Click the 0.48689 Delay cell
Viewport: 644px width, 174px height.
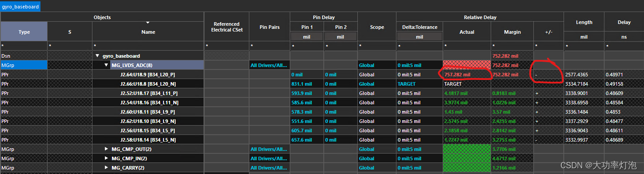624,140
